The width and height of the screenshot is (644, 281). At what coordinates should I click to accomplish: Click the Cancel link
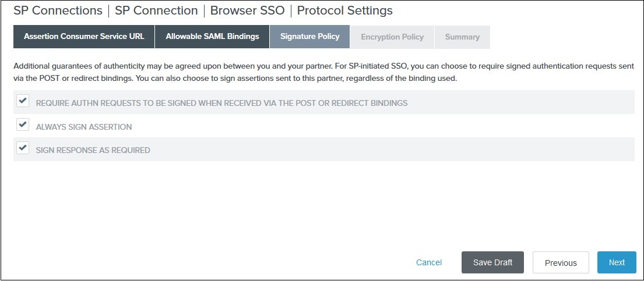[429, 262]
